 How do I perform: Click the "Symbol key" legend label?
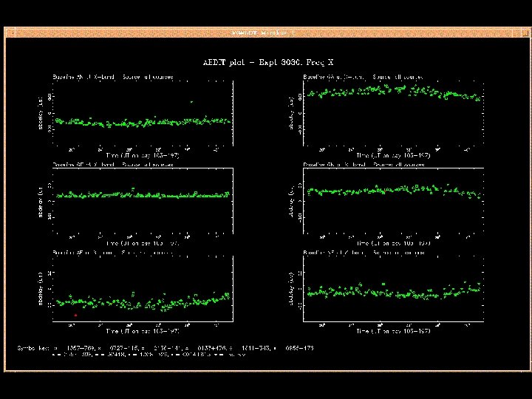[33, 348]
